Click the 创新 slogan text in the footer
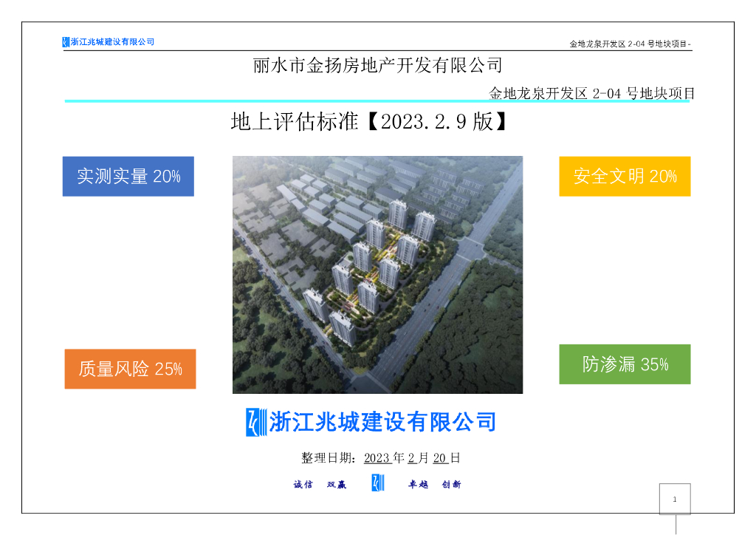This screenshot has height=535, width=756. (x=453, y=484)
